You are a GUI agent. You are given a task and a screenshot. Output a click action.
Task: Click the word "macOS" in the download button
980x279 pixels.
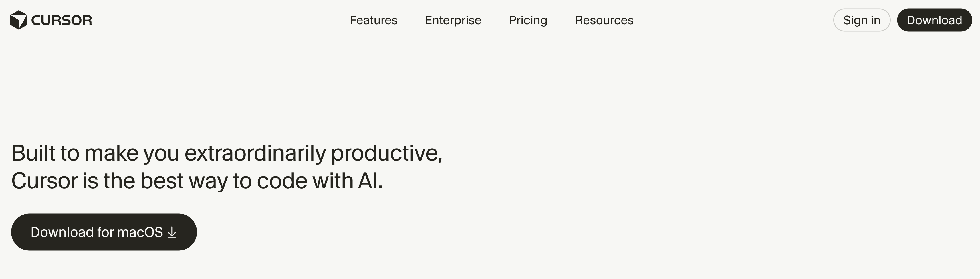point(140,232)
